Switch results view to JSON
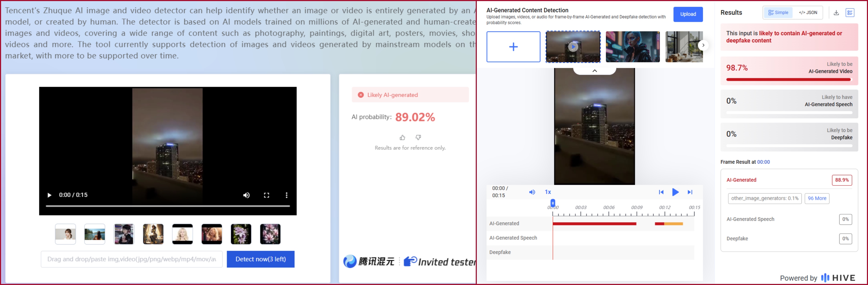Screen dimensions: 868x285 click(808, 13)
